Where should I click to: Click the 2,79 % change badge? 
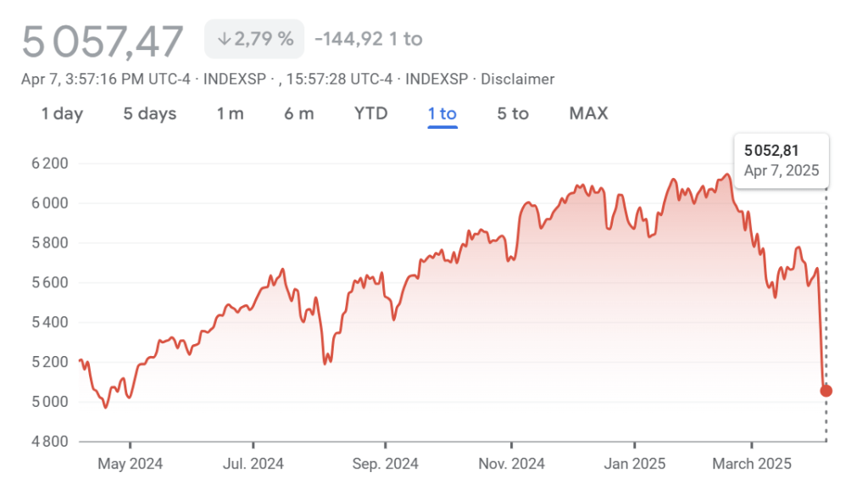(254, 39)
